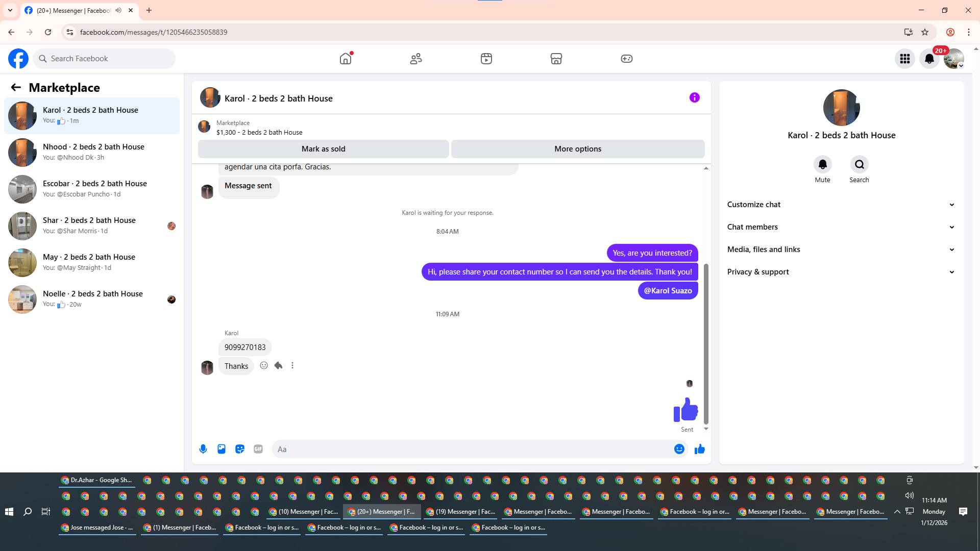Mute the sound on browser tab
The width and height of the screenshot is (980, 551).
118,10
